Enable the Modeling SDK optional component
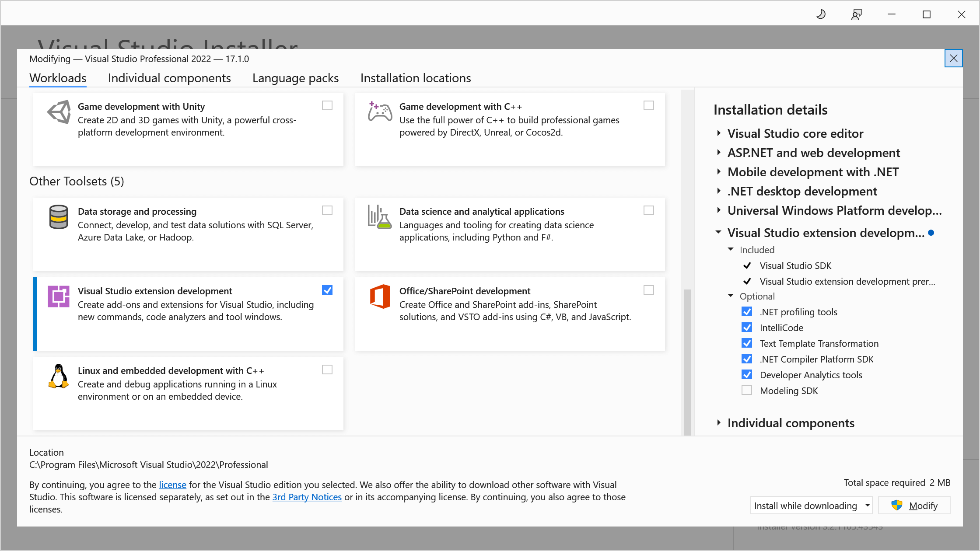Viewport: 980px width, 551px height. (x=746, y=390)
